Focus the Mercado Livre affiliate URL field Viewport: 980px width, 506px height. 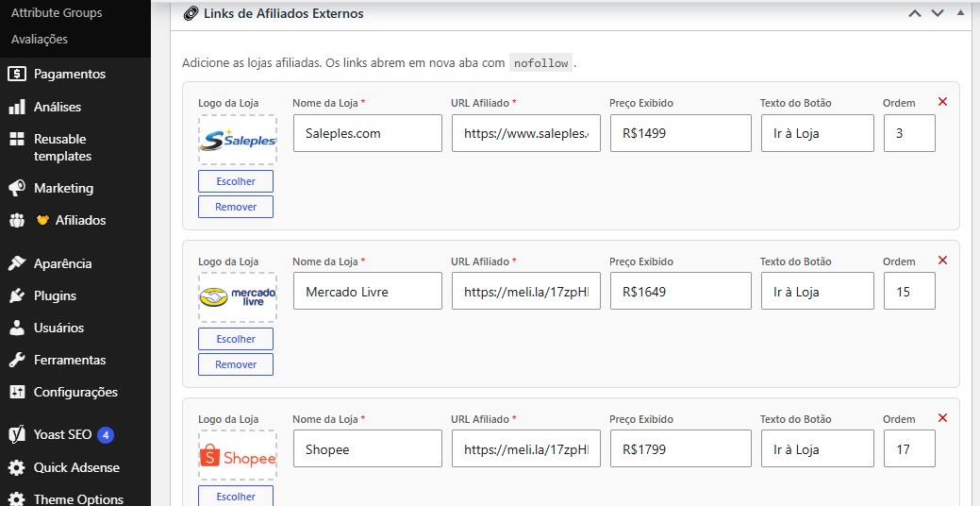pyautogui.click(x=526, y=291)
